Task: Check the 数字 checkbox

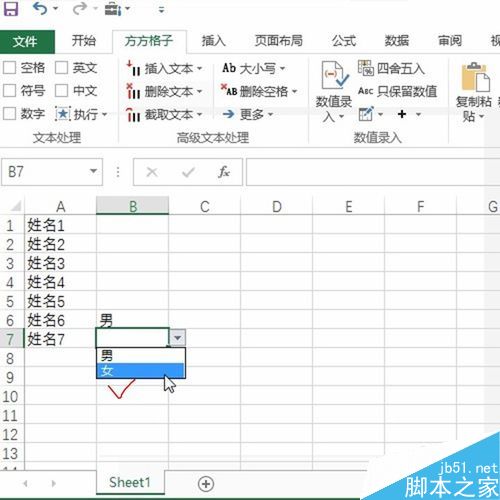Action: 9,113
